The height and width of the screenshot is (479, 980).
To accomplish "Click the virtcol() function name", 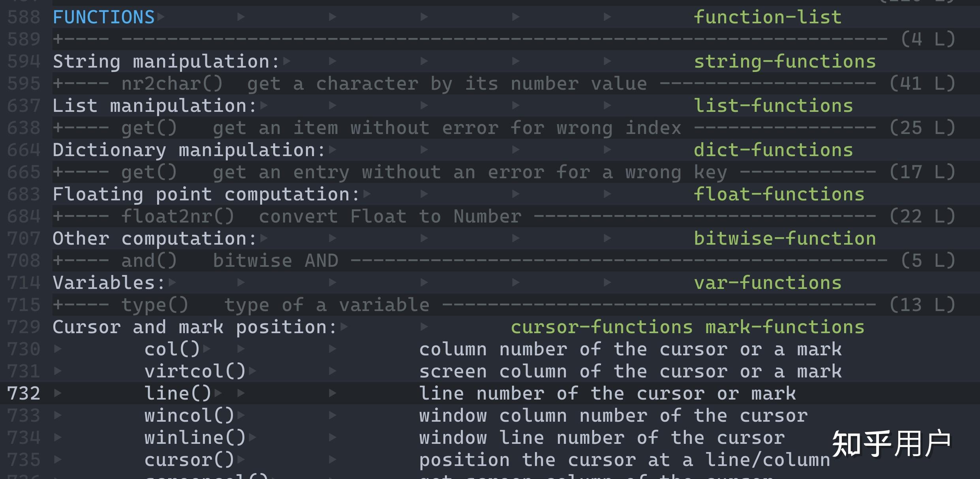I will point(195,372).
